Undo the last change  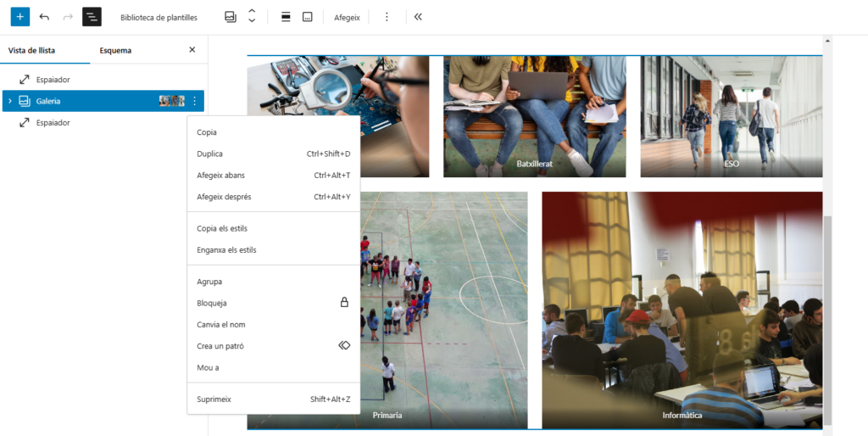tap(44, 17)
